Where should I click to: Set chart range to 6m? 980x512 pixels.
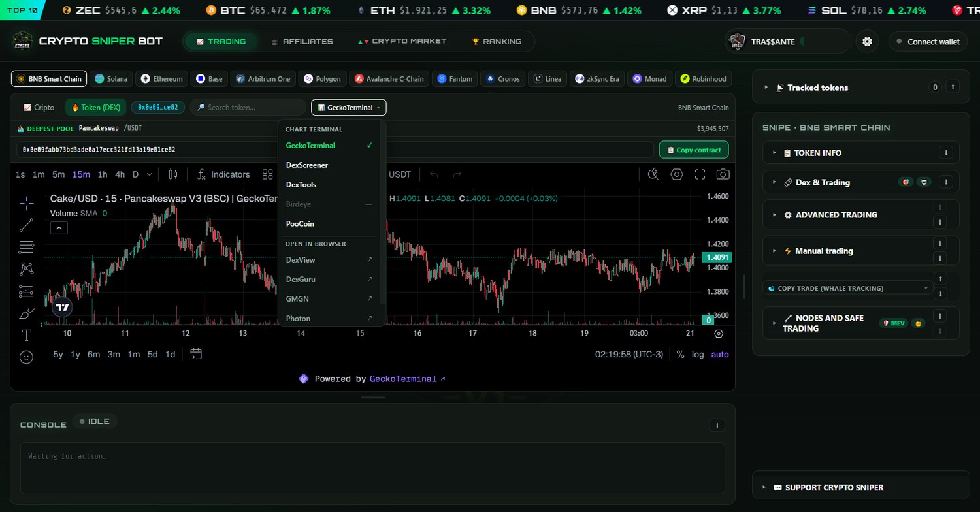click(93, 355)
